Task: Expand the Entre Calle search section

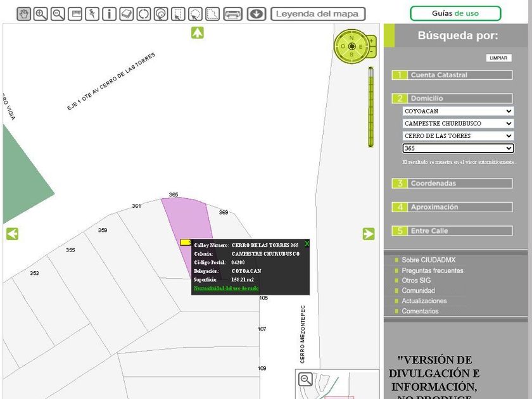Action: tap(452, 231)
